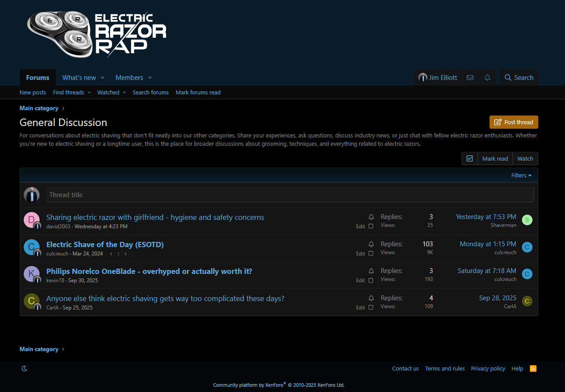
Task: Click the select-all checkbox icon beside Mark read
Action: click(470, 158)
